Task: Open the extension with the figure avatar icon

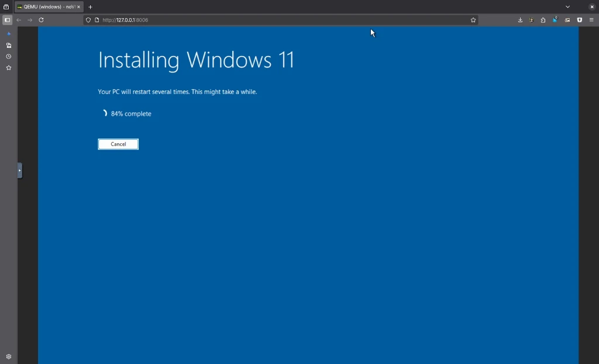Action: 531,20
